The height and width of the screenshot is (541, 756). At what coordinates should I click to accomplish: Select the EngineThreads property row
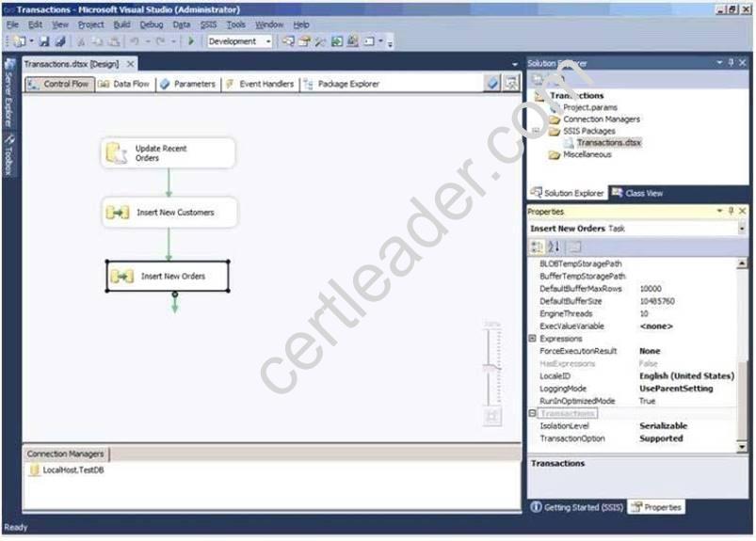634,313
